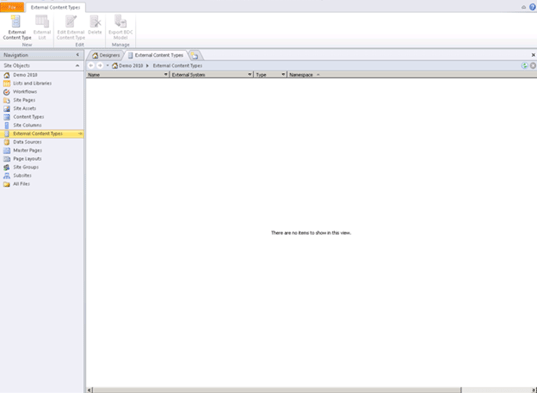The height and width of the screenshot is (393, 537).
Task: Click the Demo 2010 home icon
Action: (x=7, y=75)
